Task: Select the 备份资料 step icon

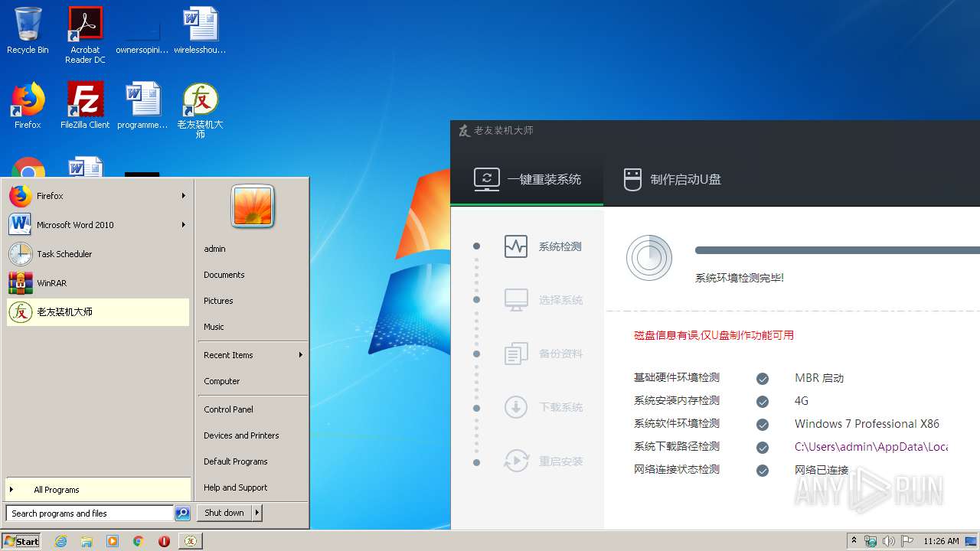Action: tap(516, 354)
